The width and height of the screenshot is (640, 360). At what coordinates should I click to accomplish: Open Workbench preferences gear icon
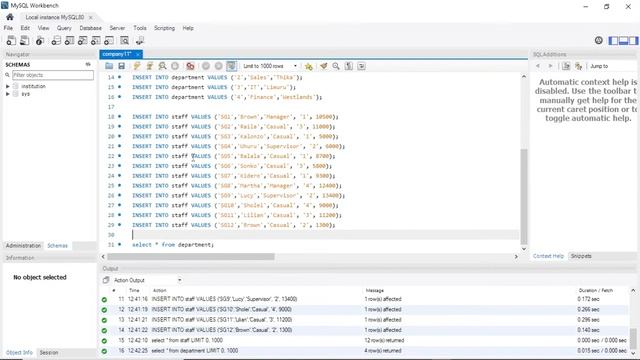(x=598, y=40)
